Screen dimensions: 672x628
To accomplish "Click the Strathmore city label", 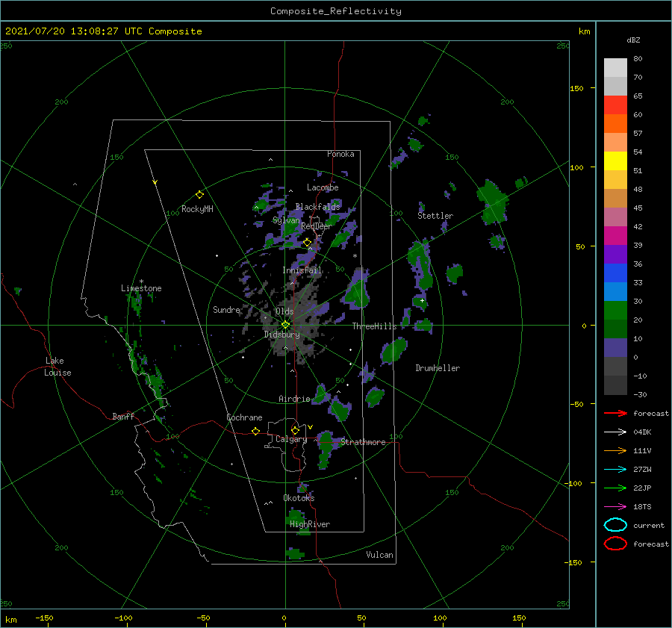I will coord(363,442).
